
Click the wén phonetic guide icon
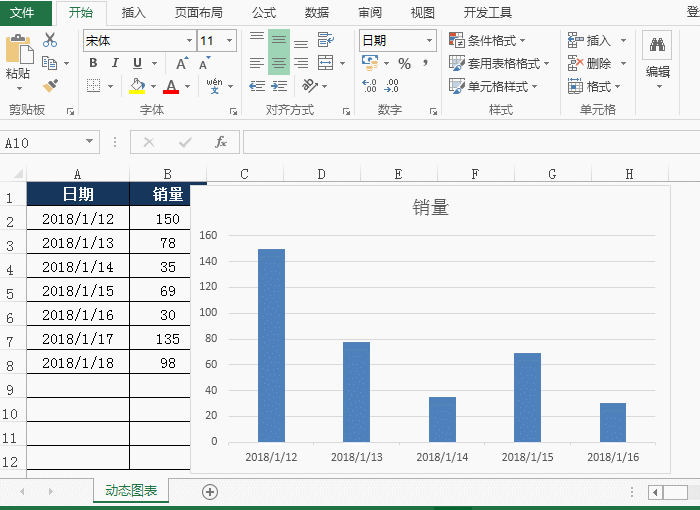[x=214, y=85]
